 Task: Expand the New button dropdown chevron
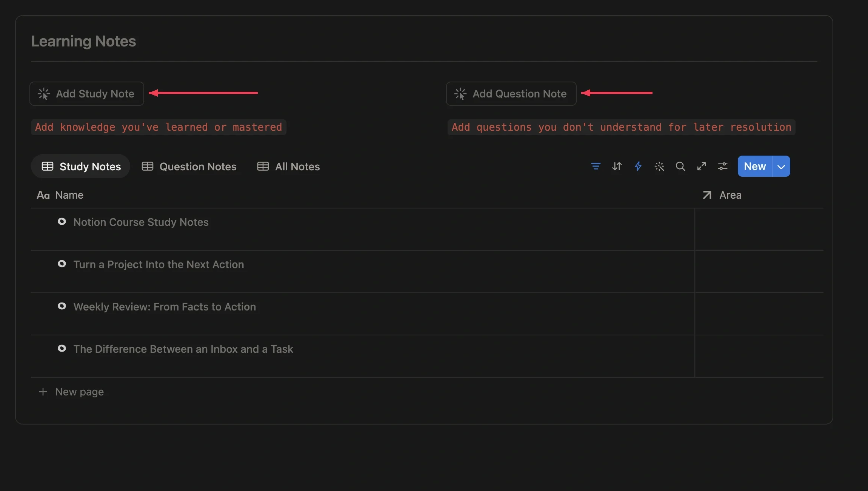(781, 166)
